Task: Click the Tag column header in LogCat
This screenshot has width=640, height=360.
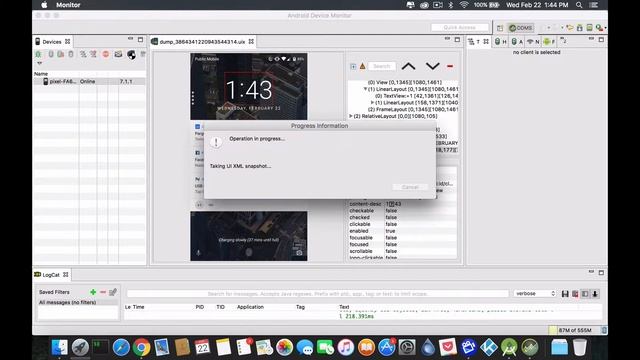Action: pos(300,307)
